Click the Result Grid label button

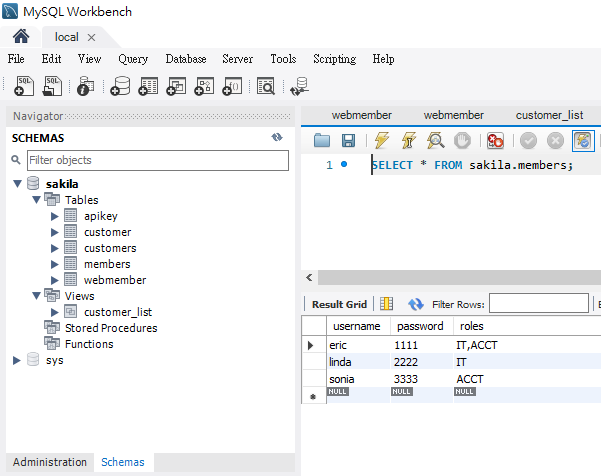pyautogui.click(x=339, y=304)
